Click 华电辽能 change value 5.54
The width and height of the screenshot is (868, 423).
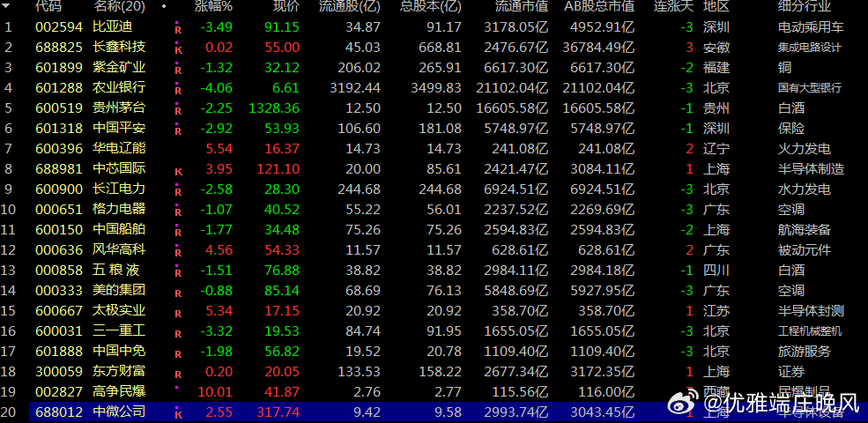click(219, 148)
